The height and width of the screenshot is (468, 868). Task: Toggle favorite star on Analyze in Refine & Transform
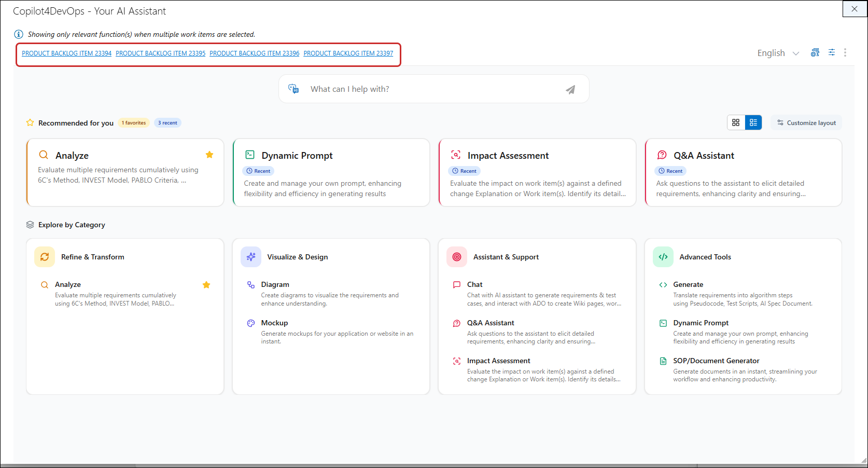(206, 285)
